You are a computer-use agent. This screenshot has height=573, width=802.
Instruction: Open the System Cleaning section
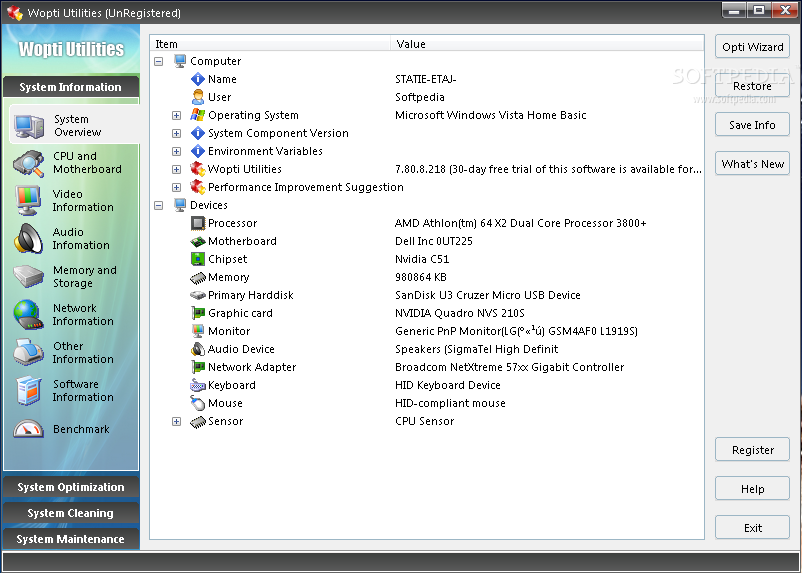[x=71, y=513]
